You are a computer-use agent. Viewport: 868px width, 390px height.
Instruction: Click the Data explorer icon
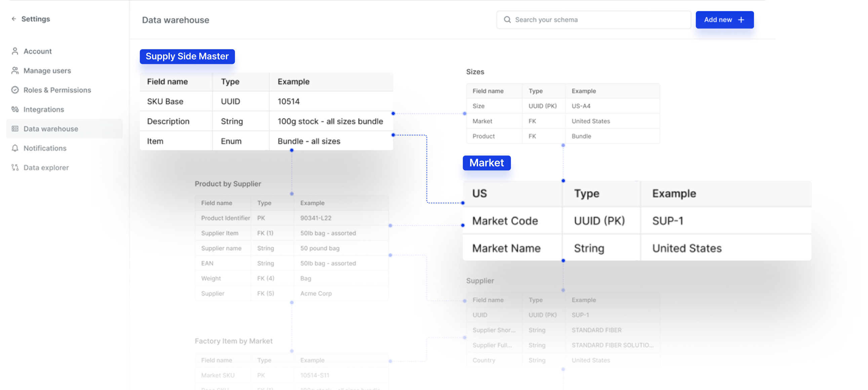point(15,167)
